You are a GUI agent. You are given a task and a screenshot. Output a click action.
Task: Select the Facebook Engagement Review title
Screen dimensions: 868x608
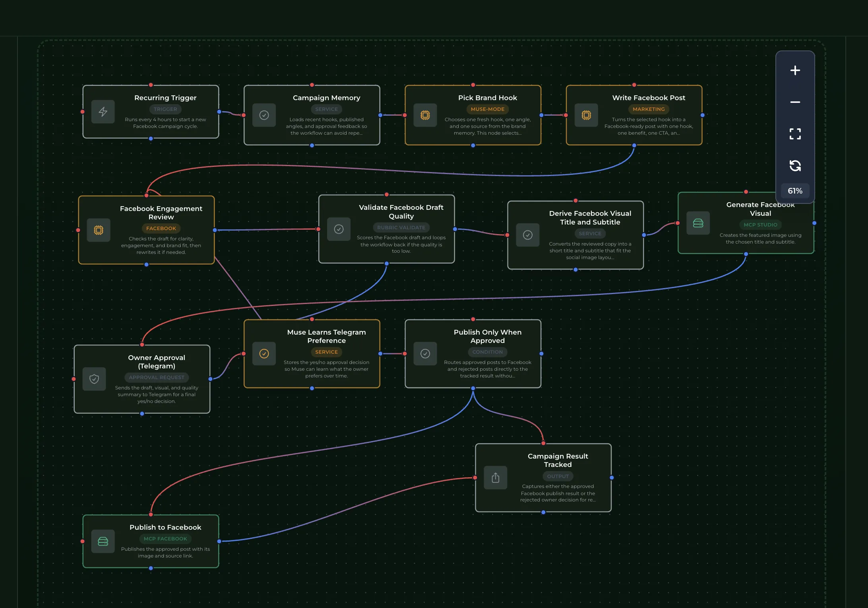161,213
